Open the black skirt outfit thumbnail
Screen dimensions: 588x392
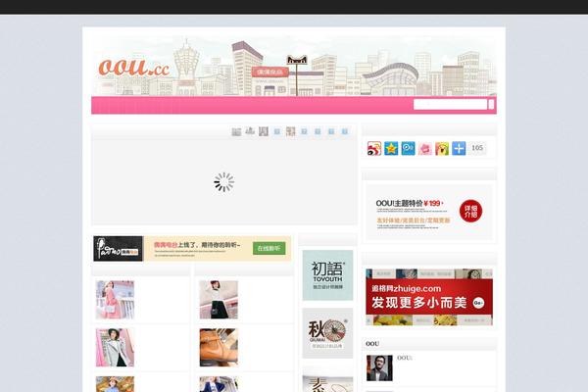coord(219,300)
